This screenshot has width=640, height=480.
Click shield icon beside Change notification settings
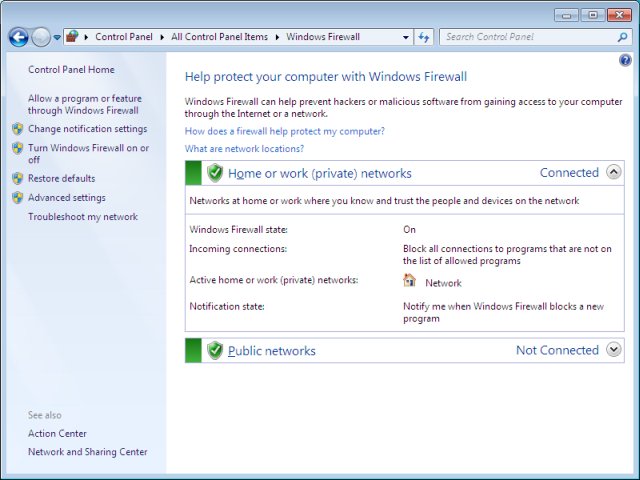18,129
